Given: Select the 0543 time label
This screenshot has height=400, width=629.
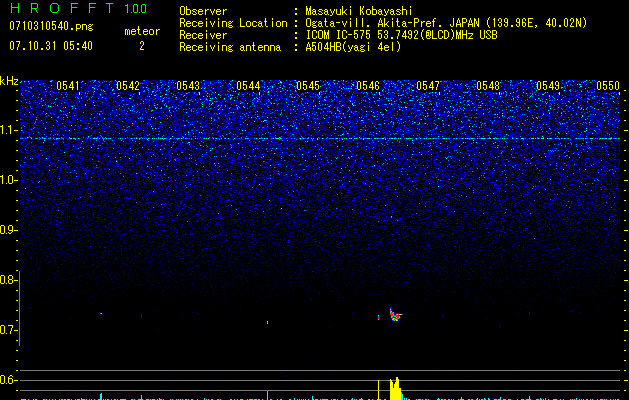Looking at the screenshot, I should tap(188, 86).
